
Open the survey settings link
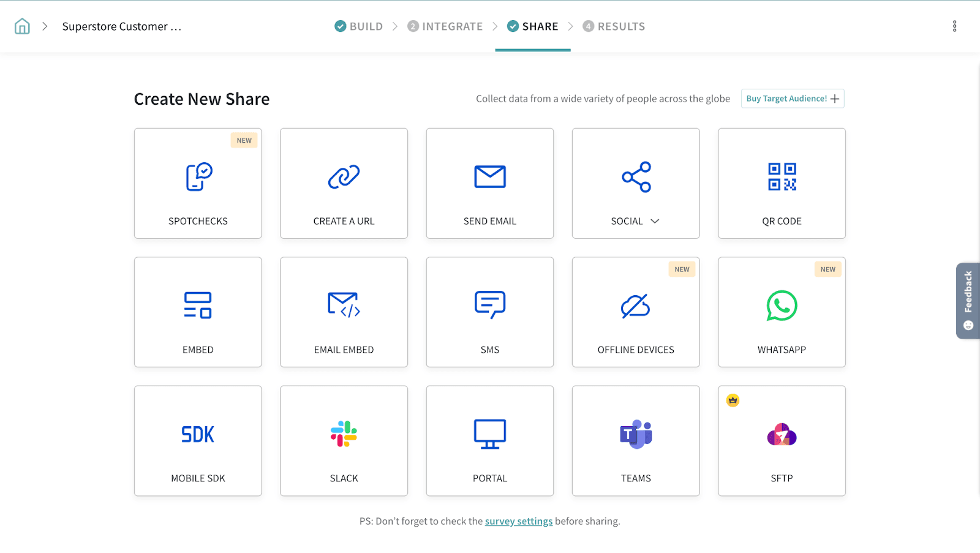click(x=518, y=521)
